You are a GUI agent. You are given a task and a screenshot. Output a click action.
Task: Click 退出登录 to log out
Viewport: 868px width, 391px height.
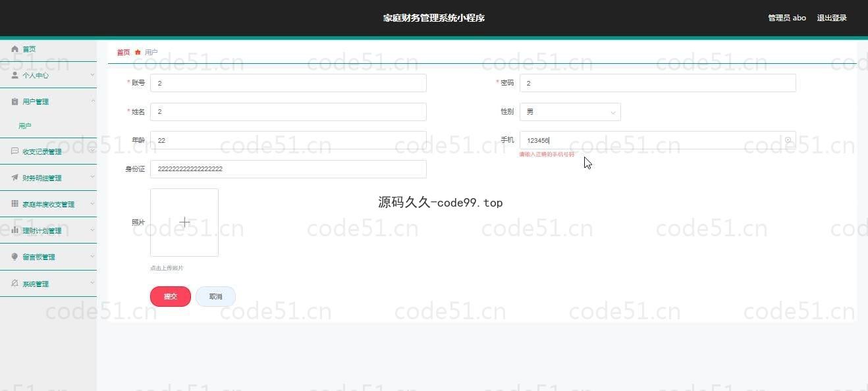[x=832, y=18]
